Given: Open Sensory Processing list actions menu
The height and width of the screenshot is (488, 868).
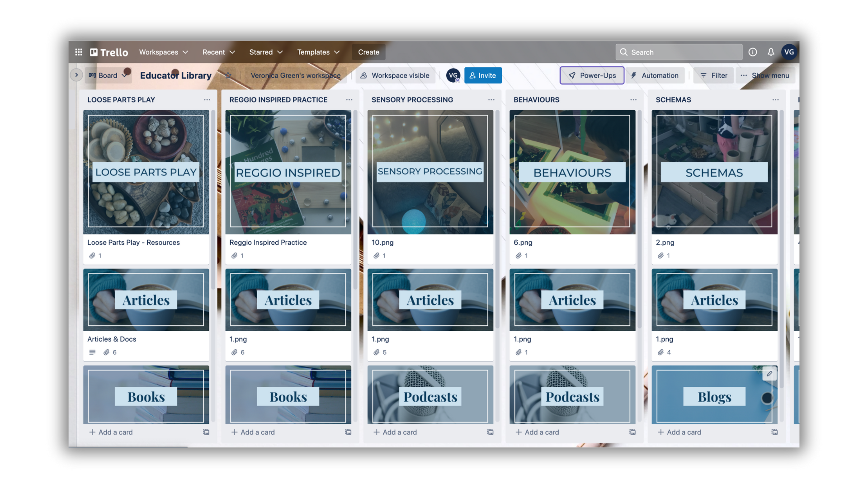Looking at the screenshot, I should pyautogui.click(x=491, y=99).
